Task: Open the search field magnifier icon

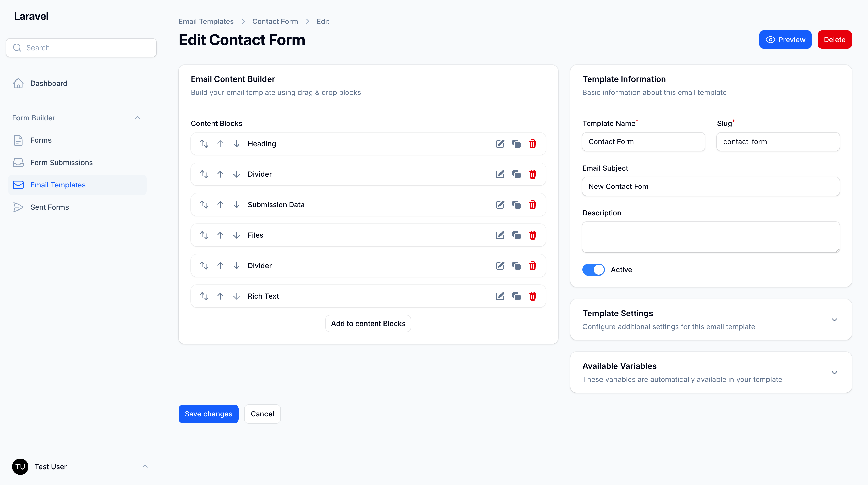Action: 17,47
